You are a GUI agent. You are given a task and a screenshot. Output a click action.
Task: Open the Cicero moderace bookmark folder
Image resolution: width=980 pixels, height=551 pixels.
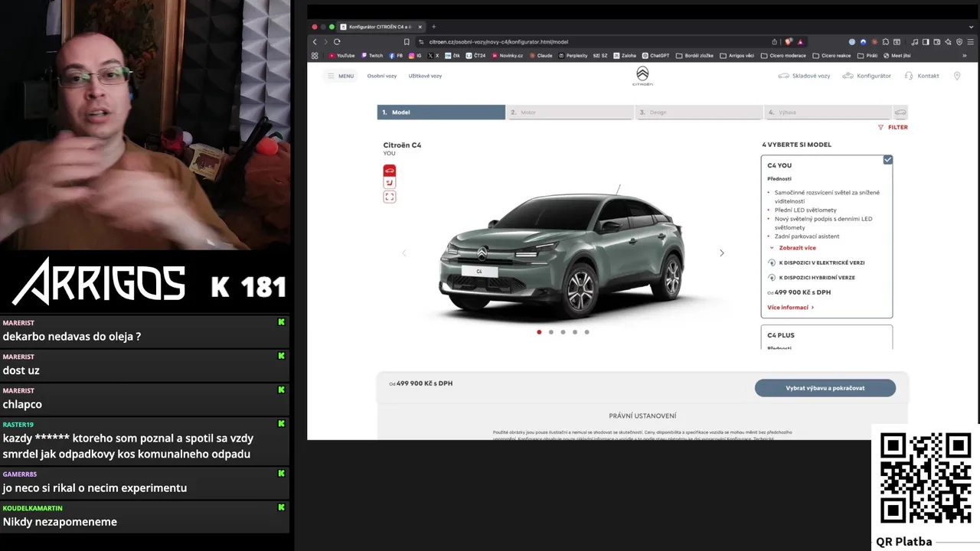[783, 55]
